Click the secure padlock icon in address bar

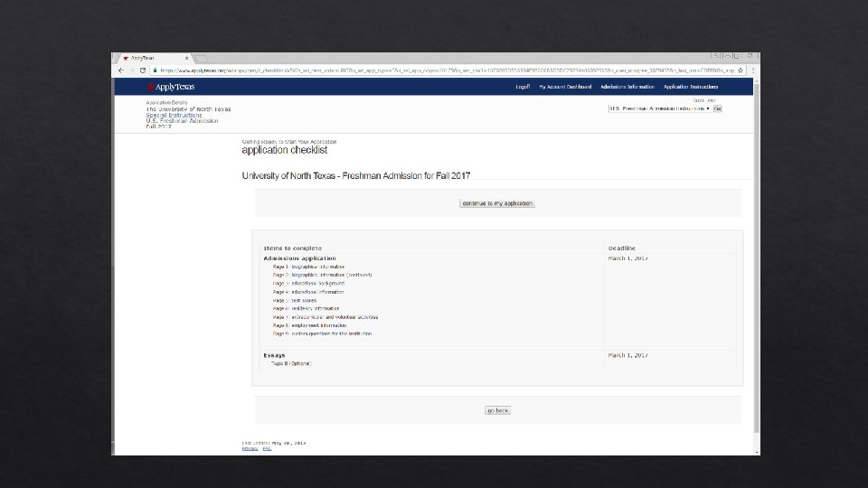coord(155,70)
